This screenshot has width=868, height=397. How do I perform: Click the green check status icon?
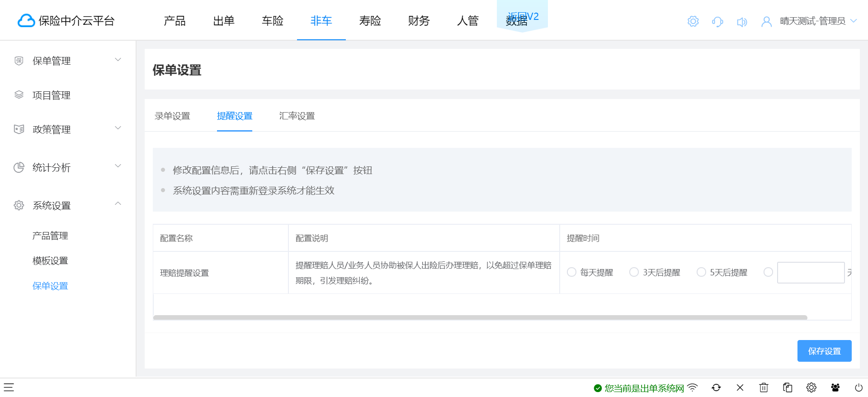(x=598, y=388)
